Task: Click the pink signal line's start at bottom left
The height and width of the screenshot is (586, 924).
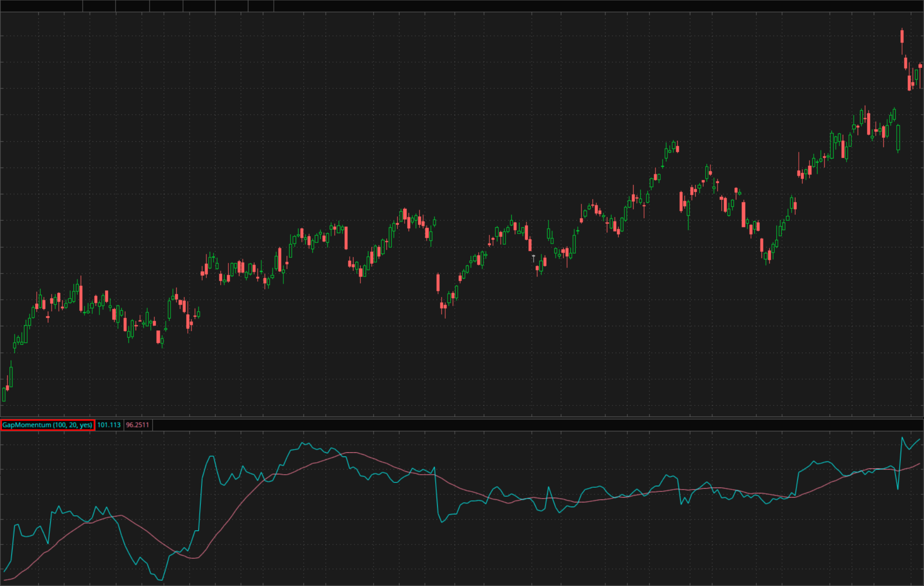Action: pyautogui.click(x=5, y=580)
